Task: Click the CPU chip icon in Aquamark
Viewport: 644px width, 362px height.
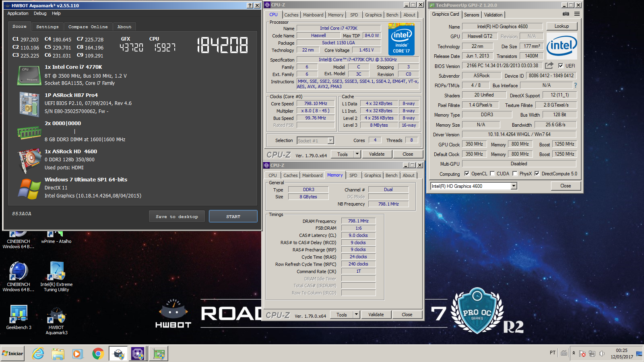Action: pos(29,76)
